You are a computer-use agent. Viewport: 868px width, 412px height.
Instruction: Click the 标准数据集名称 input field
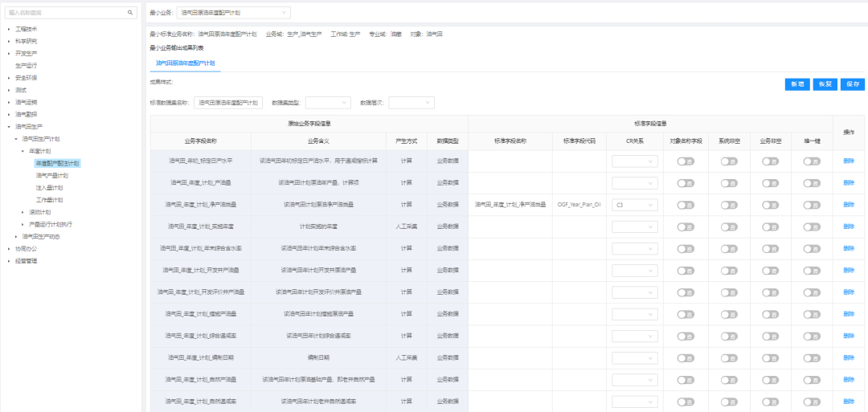[x=228, y=103]
